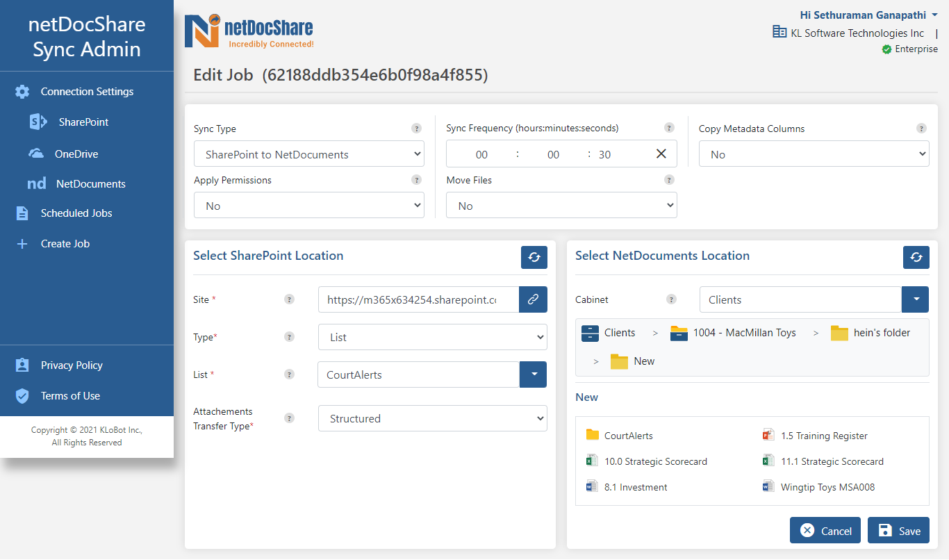The height and width of the screenshot is (560, 949).
Task: Click help icon next to Cabinet
Action: [x=671, y=299]
